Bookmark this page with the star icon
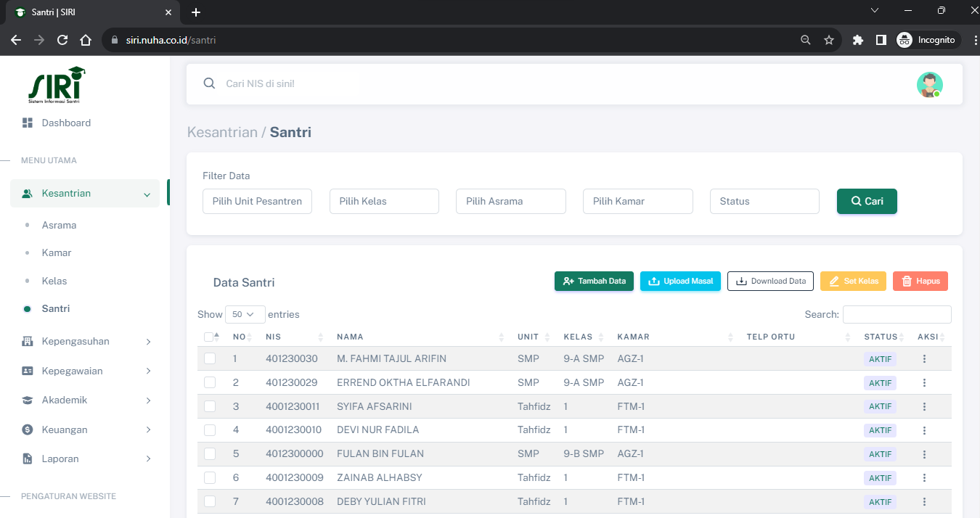Viewport: 980px width, 518px height. (829, 40)
